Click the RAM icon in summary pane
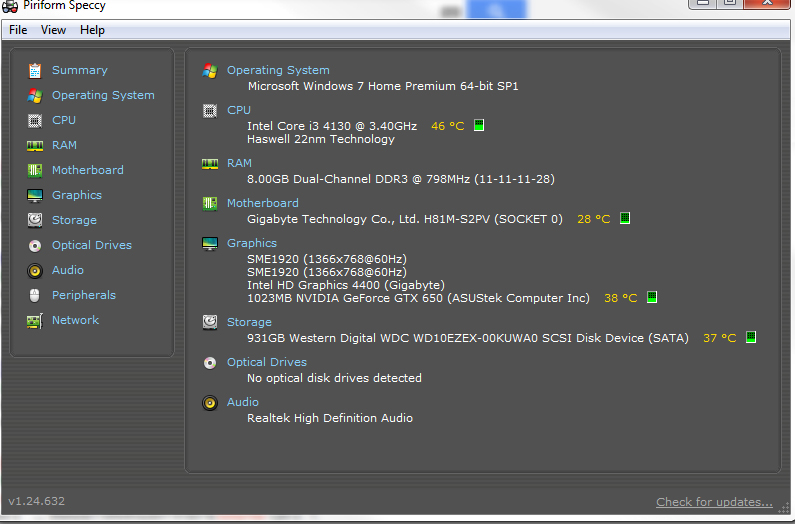Image resolution: width=795 pixels, height=524 pixels. coord(210,163)
